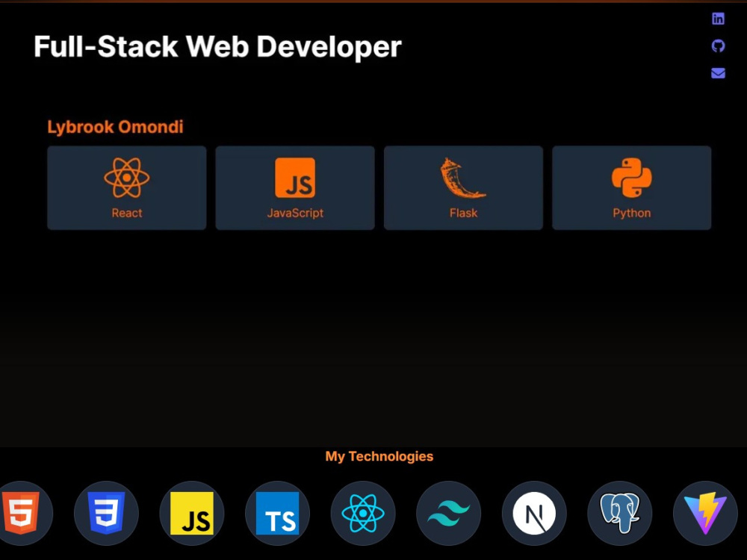The image size is (747, 560).
Task: Click the My Technologies heading
Action: tap(379, 456)
